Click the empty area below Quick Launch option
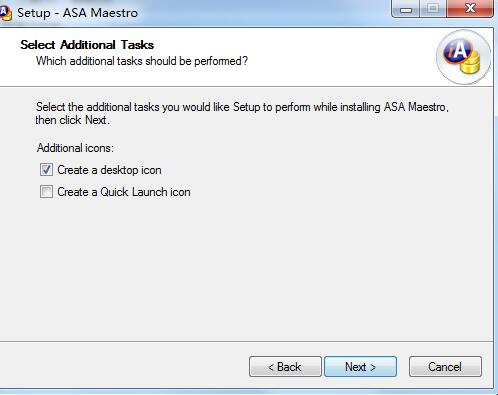498x395 pixels. (x=247, y=267)
